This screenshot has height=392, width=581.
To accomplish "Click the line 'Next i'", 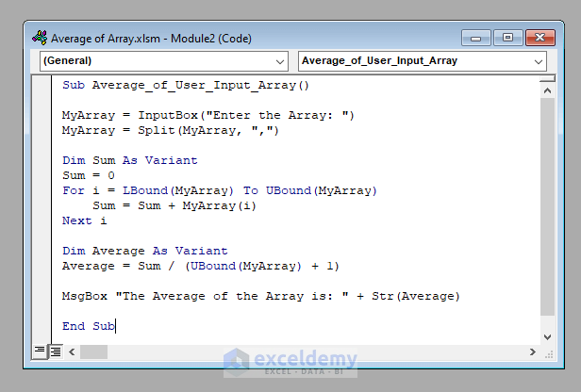I will pos(85,221).
